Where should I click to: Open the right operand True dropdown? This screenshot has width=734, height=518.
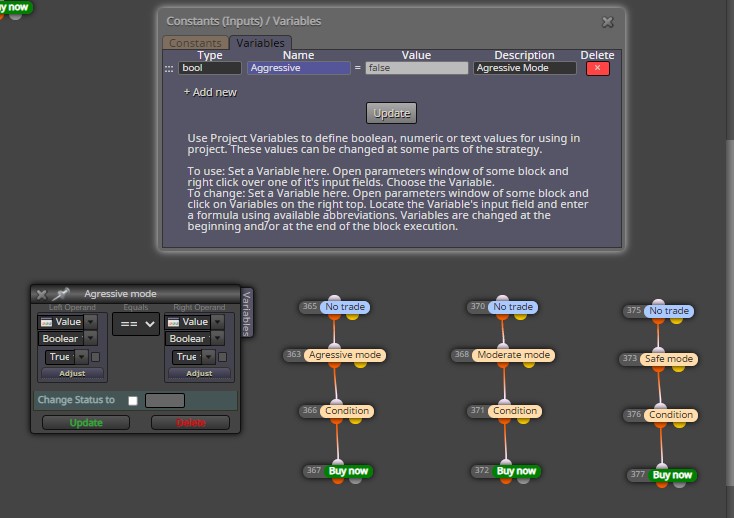[x=208, y=357]
